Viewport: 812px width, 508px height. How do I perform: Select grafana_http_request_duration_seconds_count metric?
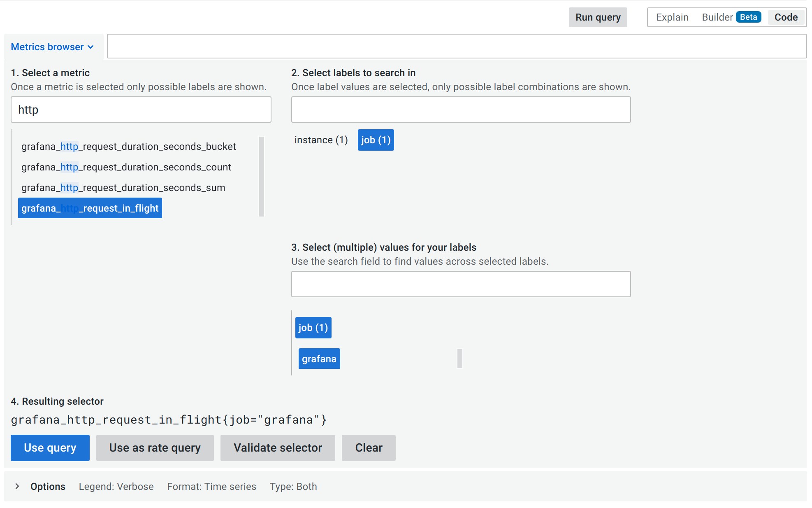point(126,167)
